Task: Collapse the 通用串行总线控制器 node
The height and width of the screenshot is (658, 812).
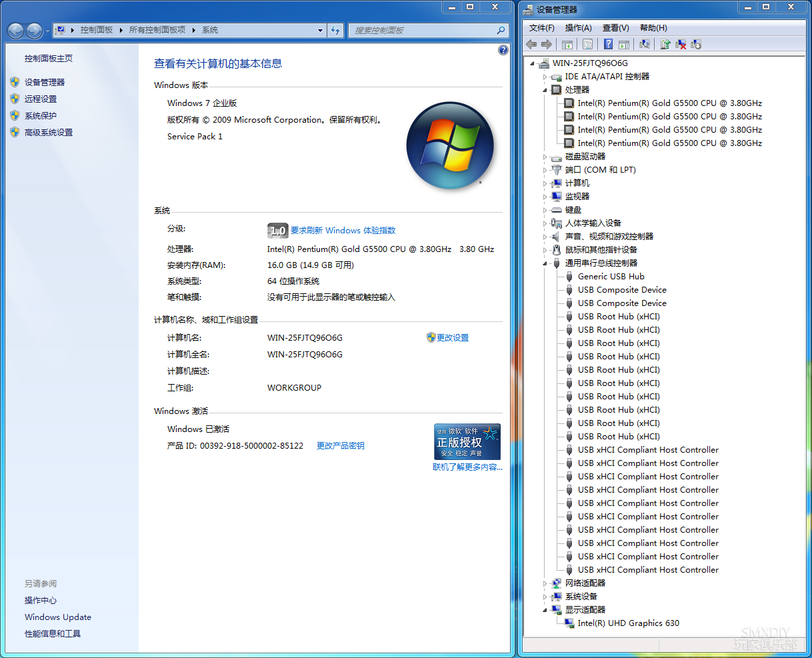Action: (x=545, y=263)
